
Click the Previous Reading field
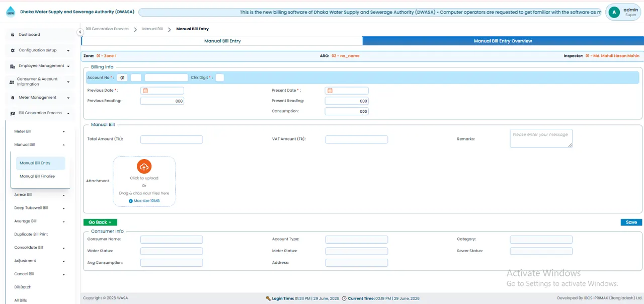[162, 101]
